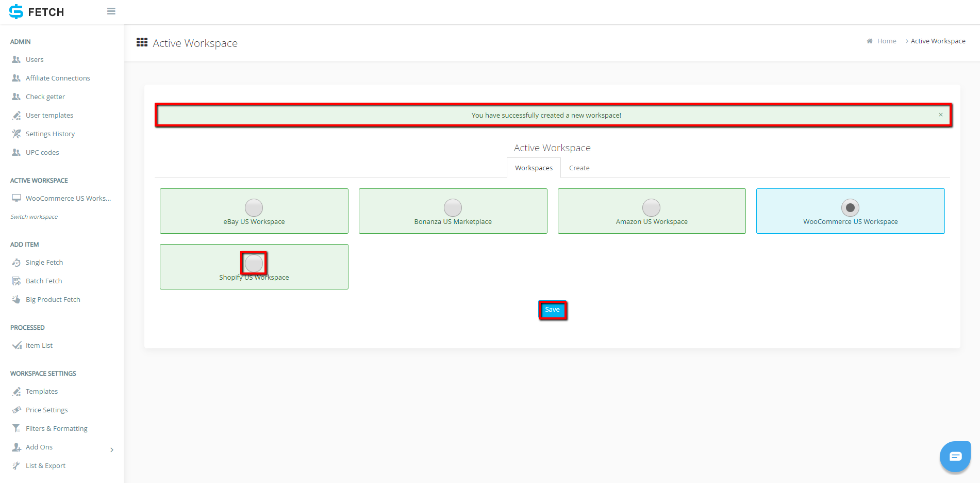Open the Single Fetch link
980x483 pixels.
[x=44, y=262]
